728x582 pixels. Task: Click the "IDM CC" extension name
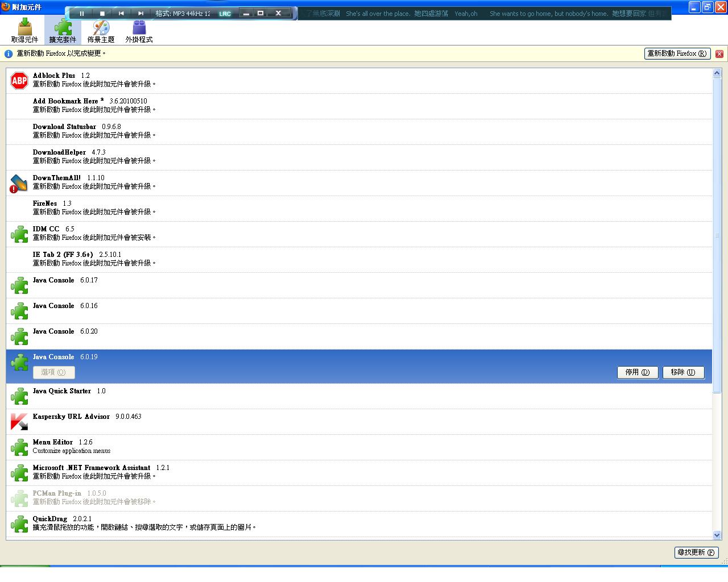(x=46, y=229)
